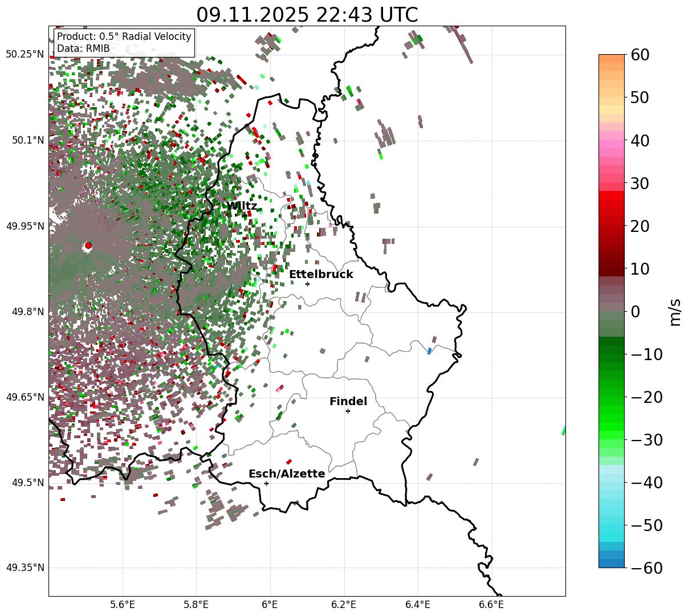Click the 49.95°N latitude label
This screenshot has height=616, width=688.
[x=25, y=226]
